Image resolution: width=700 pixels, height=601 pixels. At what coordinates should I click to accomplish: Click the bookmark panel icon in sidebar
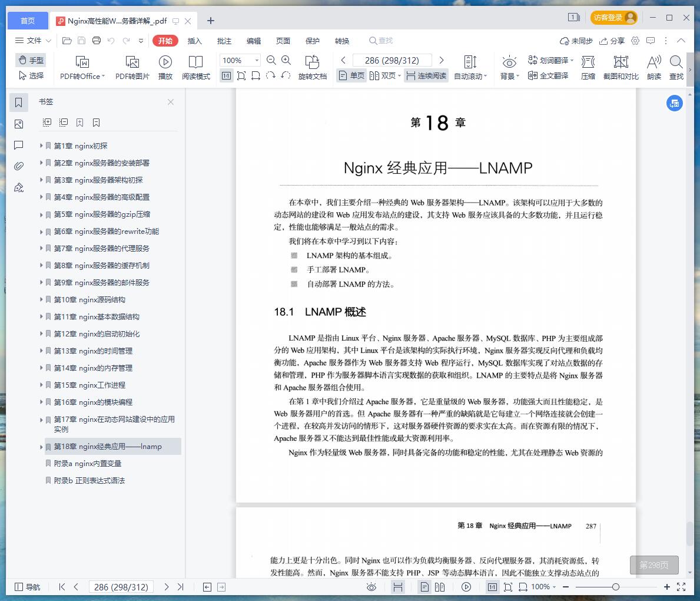[x=19, y=103]
